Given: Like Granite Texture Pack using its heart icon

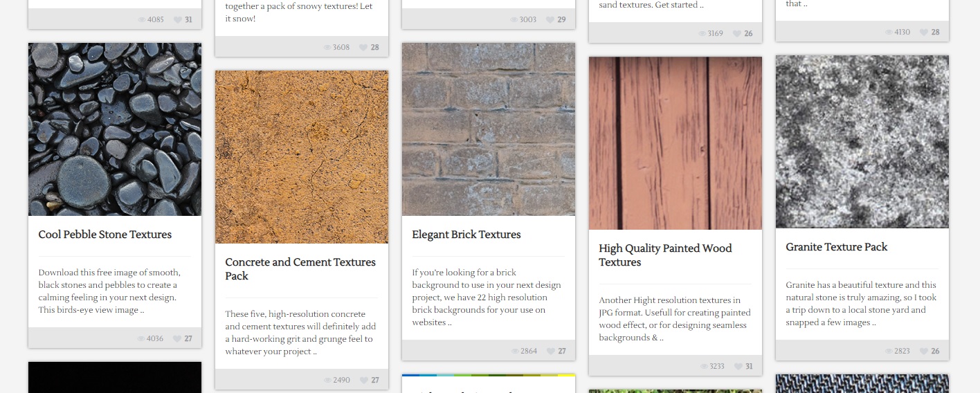Looking at the screenshot, I should click(x=924, y=351).
